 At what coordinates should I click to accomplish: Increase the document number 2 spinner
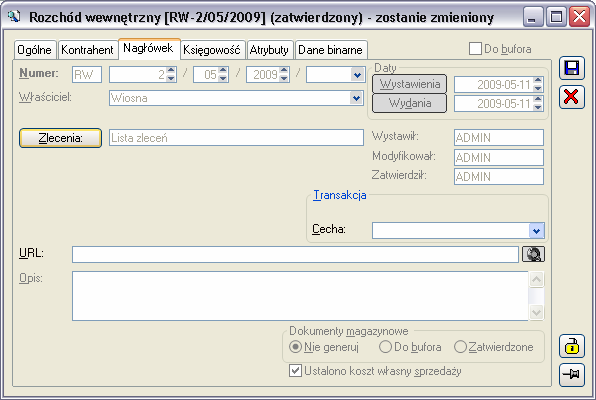[171, 70]
